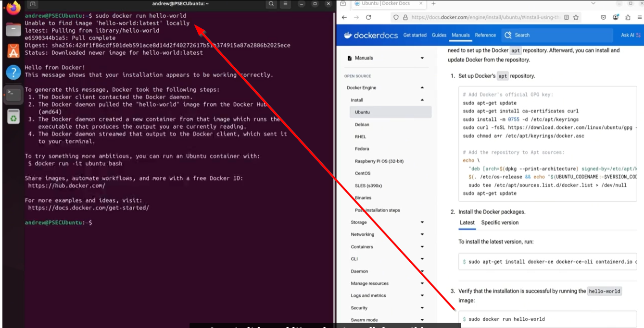The height and width of the screenshot is (328, 644).
Task: Bookmark this page with the star icon
Action: click(575, 18)
